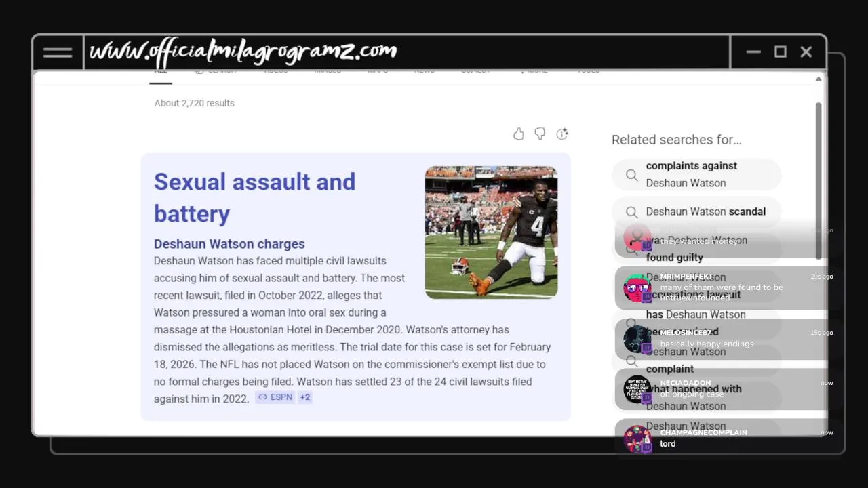This screenshot has height=488, width=868.
Task: Click the website URL text in the title bar
Action: (243, 51)
